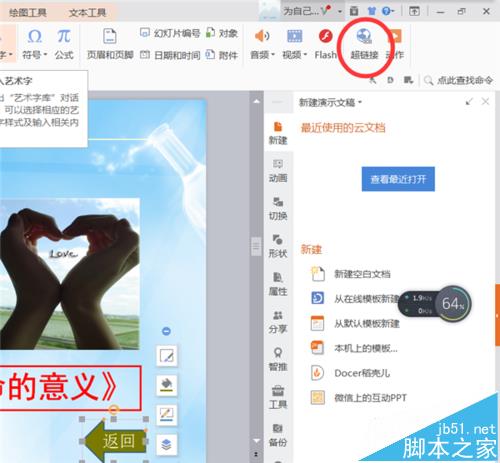This screenshot has width=500, height=463.
Task: Click the shape style floating toolbar icon
Action: 167,356
